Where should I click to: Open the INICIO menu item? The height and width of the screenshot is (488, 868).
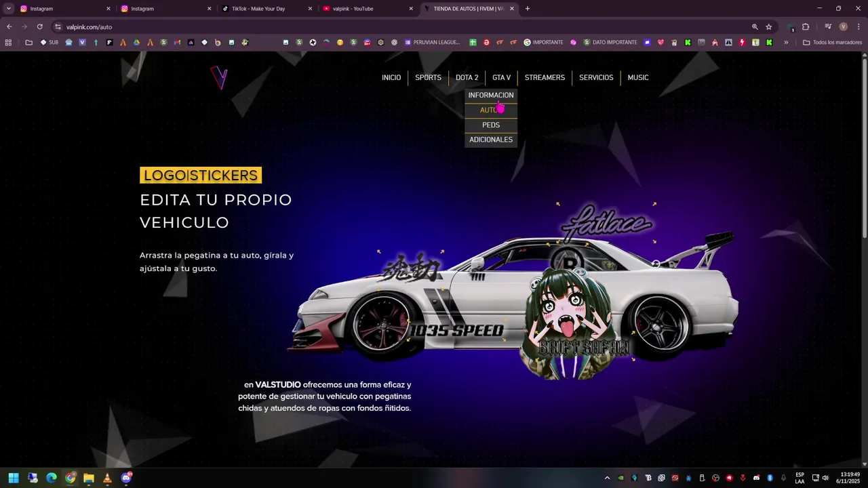(391, 78)
